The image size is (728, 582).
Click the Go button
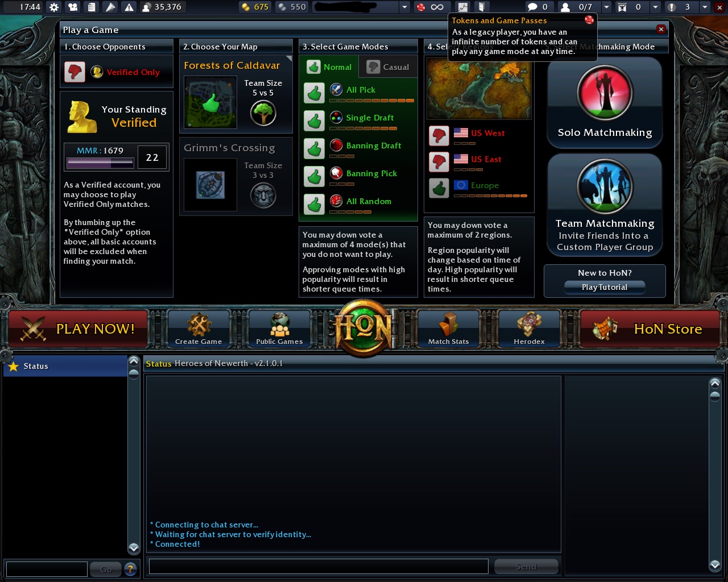point(106,569)
